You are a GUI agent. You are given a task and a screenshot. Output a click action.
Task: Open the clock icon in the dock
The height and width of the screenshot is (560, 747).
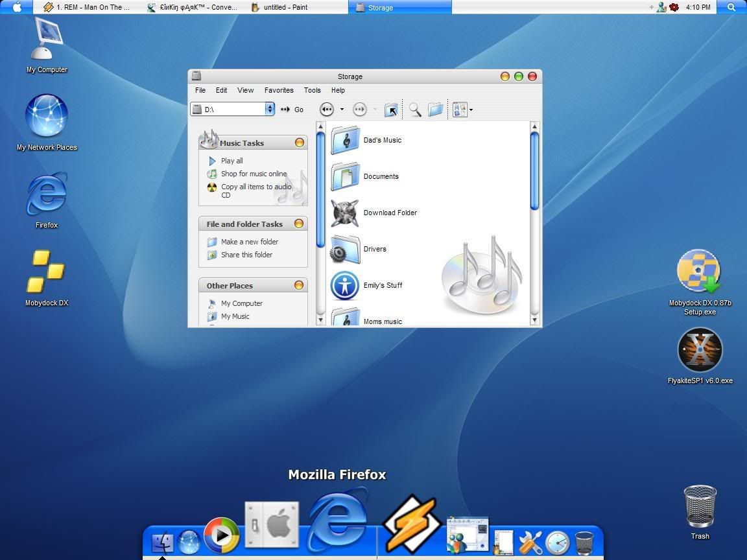(558, 543)
